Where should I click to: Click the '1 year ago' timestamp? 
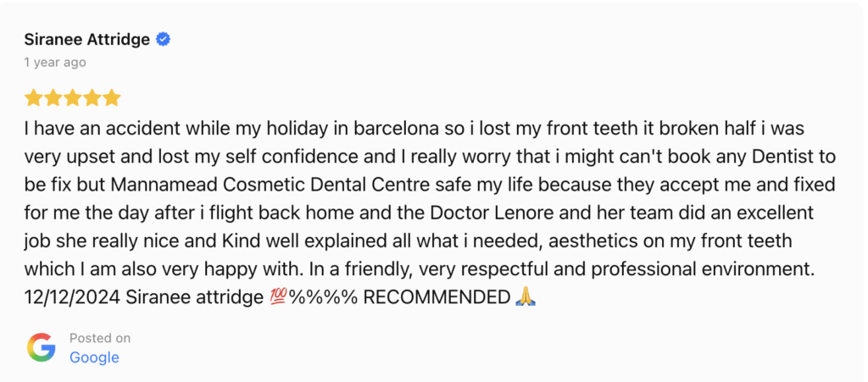click(55, 63)
